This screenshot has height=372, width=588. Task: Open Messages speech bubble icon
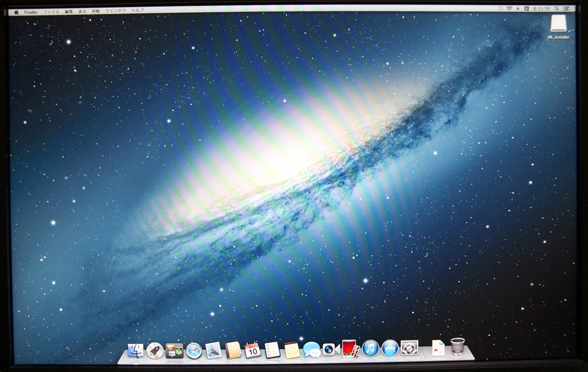click(312, 350)
